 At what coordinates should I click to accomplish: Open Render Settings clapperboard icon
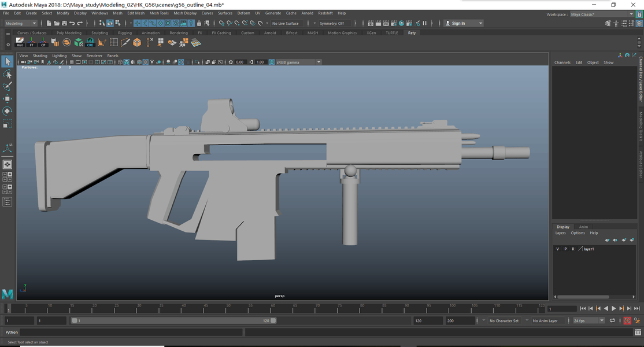click(x=394, y=23)
